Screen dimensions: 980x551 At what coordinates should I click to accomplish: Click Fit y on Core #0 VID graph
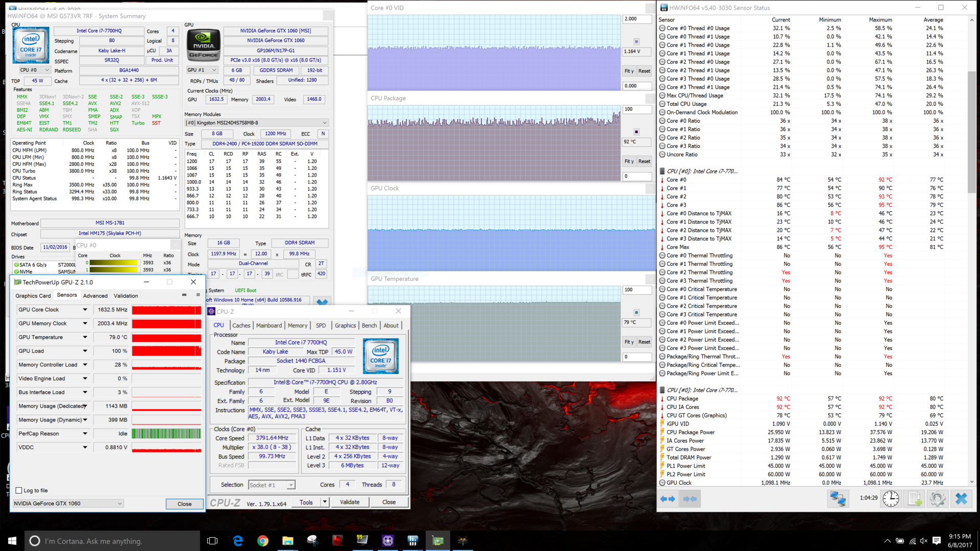(629, 71)
